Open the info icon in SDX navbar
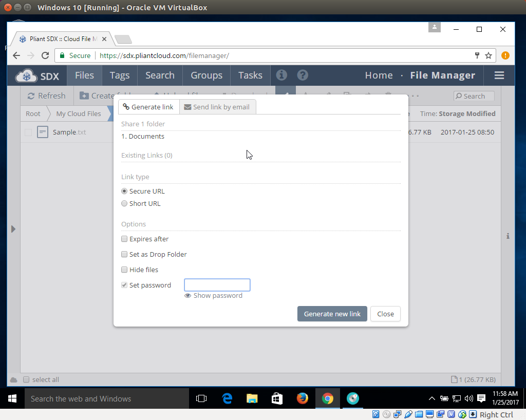The image size is (526, 420). [x=281, y=75]
